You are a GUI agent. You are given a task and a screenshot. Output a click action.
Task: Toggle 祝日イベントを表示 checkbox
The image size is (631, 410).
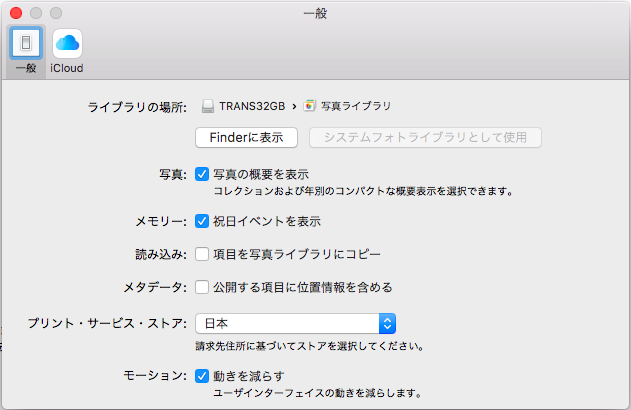pos(202,221)
